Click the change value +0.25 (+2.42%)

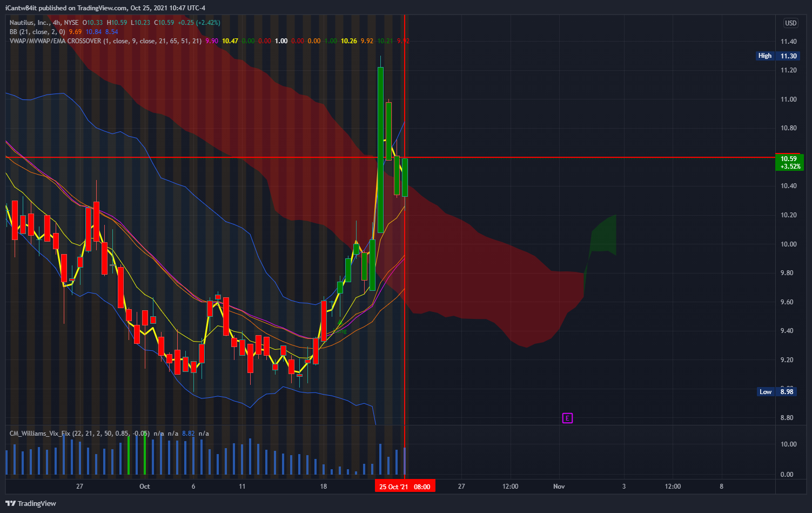click(199, 23)
